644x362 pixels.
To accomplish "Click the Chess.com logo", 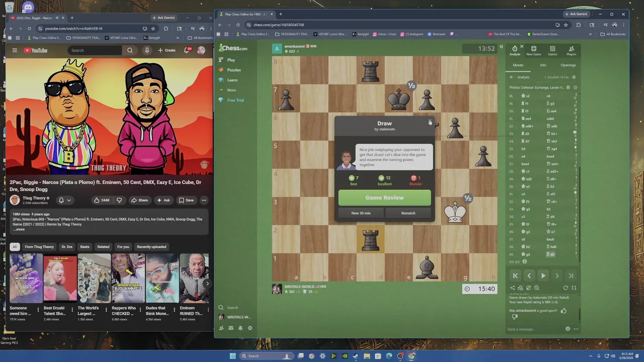I will click(233, 48).
